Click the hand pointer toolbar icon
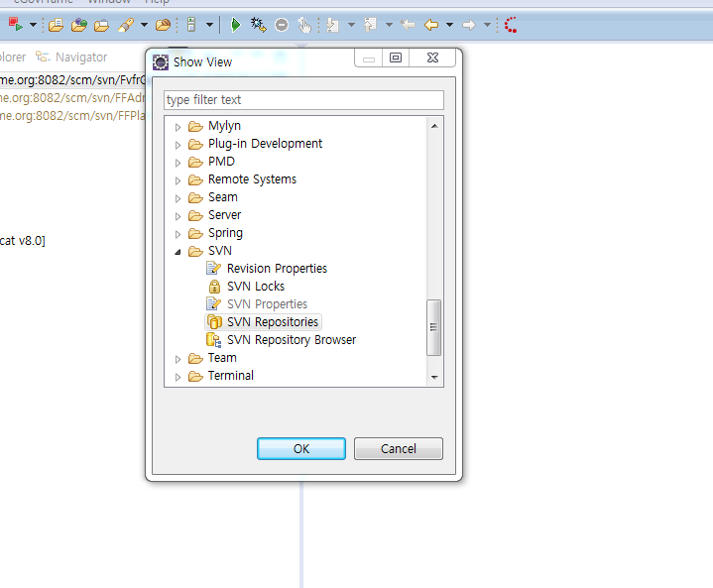This screenshot has width=713, height=588. 304,25
